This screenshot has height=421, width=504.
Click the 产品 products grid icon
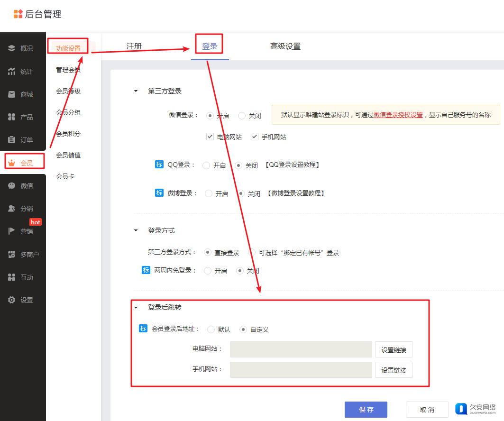[x=12, y=117]
